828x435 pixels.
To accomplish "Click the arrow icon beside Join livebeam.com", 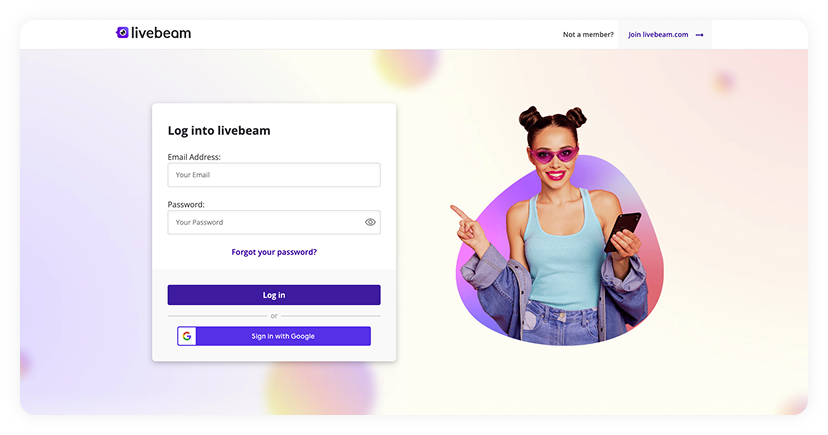I will (700, 35).
